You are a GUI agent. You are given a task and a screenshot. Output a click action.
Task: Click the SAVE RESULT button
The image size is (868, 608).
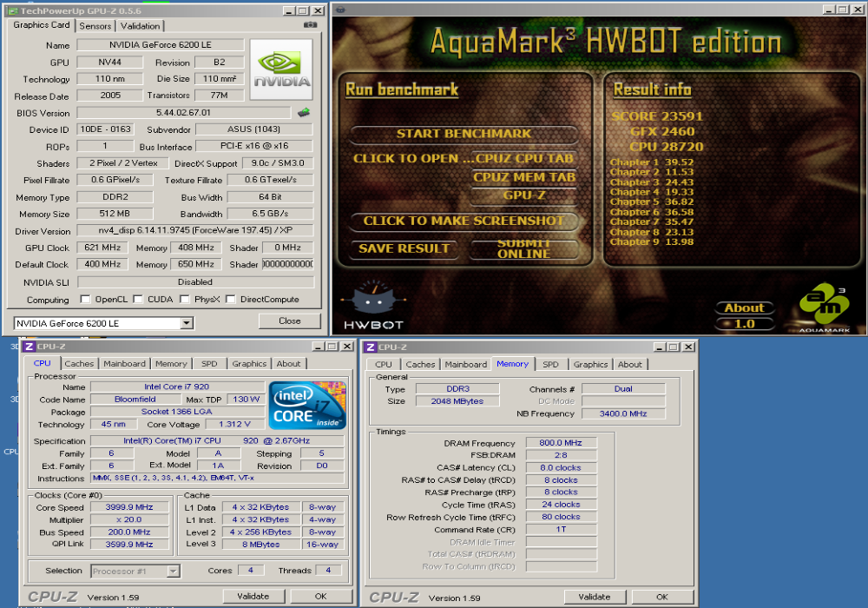point(404,248)
